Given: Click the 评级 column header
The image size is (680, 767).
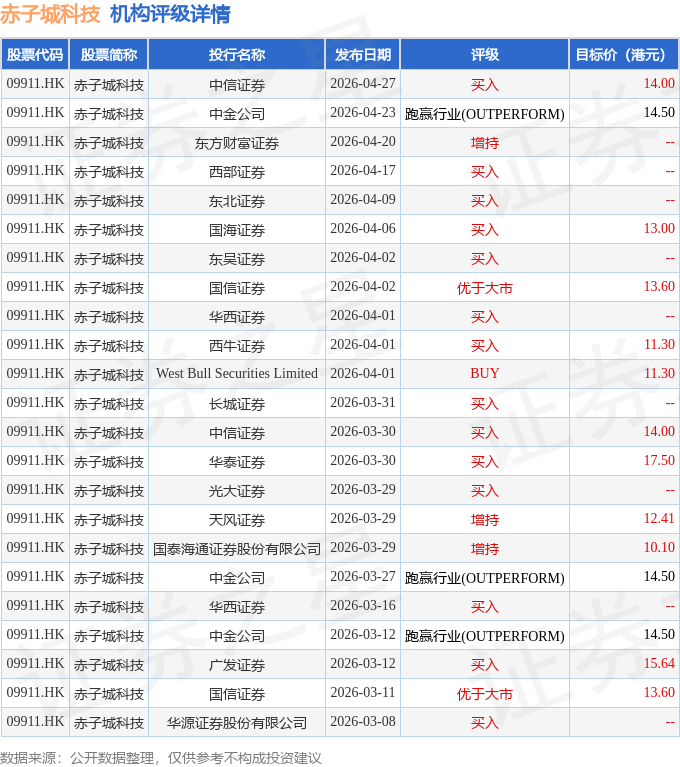Looking at the screenshot, I should (485, 55).
